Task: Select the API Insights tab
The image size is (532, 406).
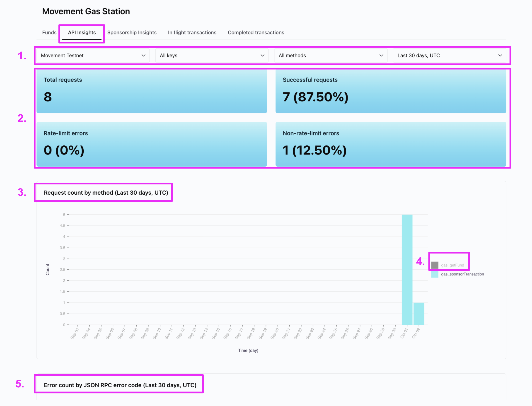Action: [82, 32]
